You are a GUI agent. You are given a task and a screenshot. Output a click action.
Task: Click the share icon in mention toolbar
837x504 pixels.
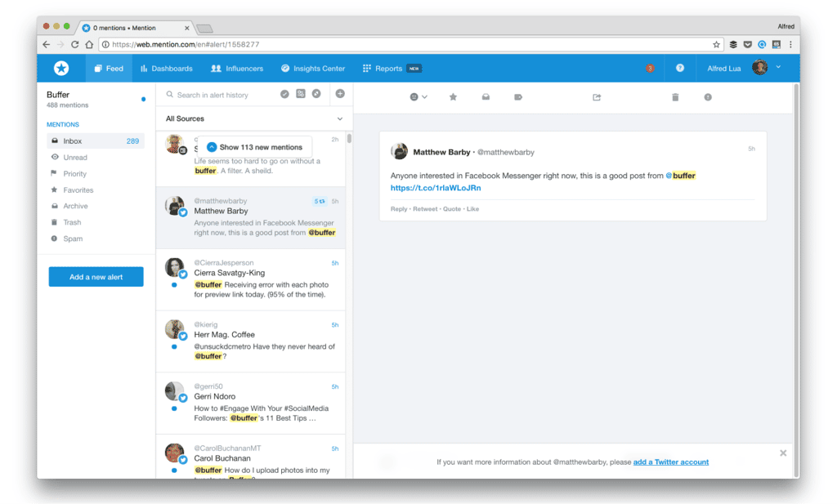pyautogui.click(x=597, y=97)
